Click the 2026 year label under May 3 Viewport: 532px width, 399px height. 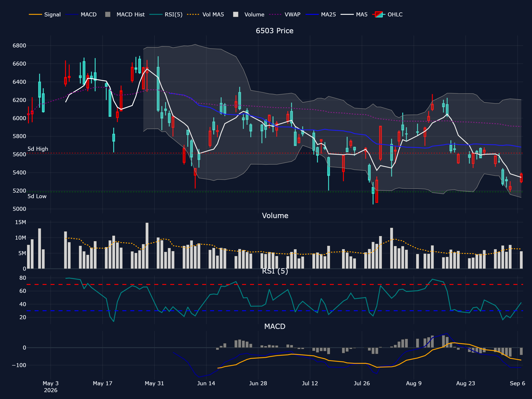pos(51,390)
